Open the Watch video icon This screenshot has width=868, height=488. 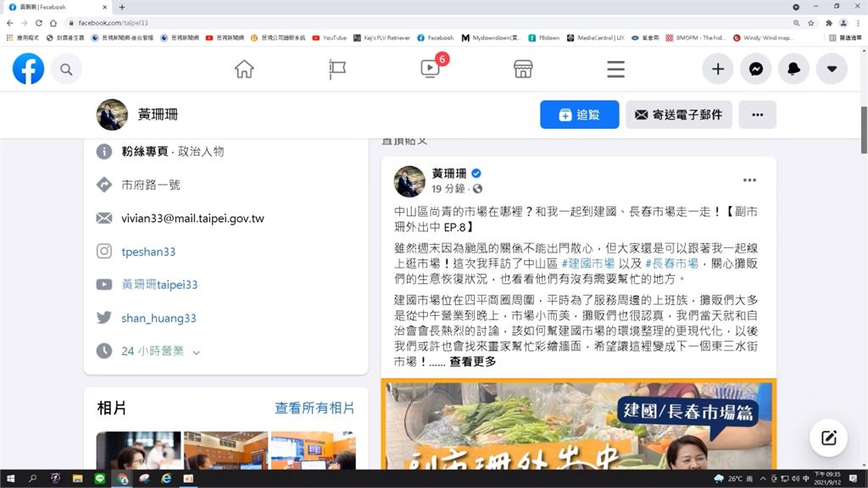point(430,69)
